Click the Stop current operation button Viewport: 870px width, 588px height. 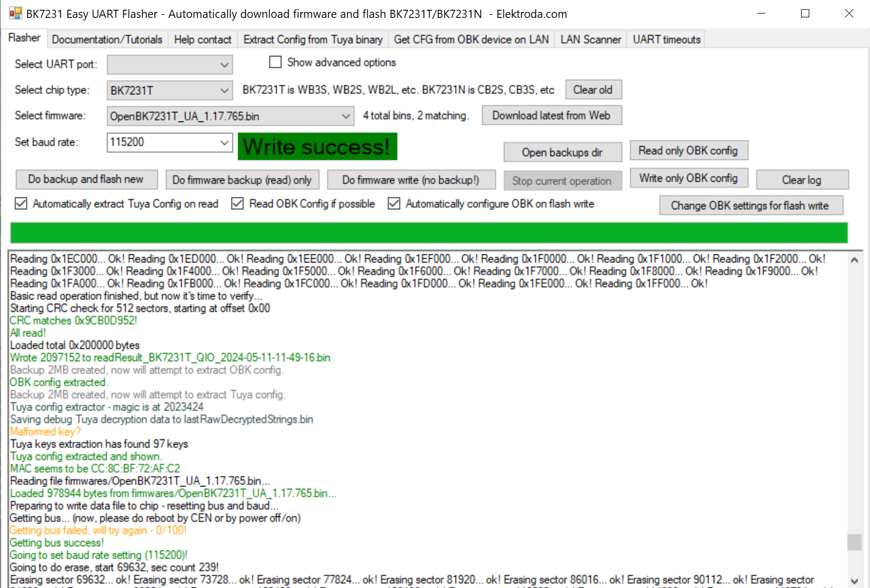point(562,181)
